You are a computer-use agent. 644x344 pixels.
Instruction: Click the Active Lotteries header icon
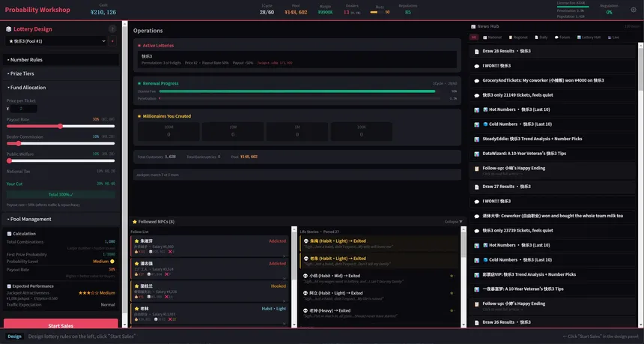tap(139, 46)
